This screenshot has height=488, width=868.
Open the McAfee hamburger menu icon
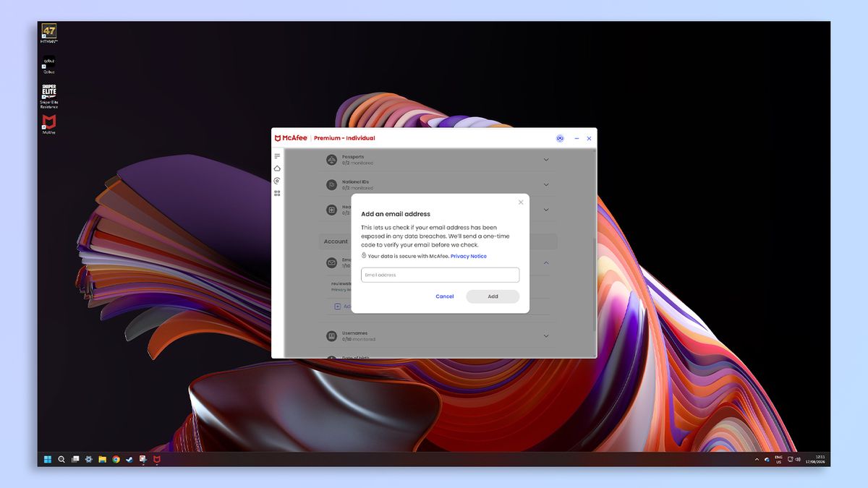[277, 156]
